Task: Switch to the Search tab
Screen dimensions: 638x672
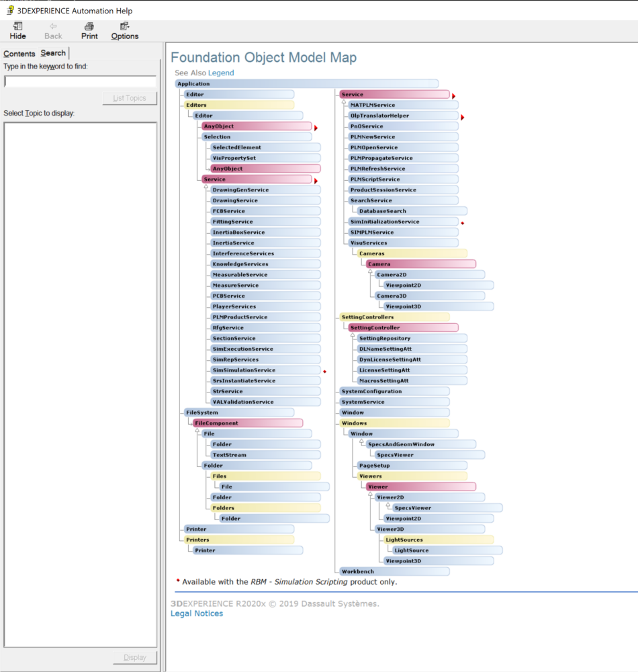Action: coord(53,52)
